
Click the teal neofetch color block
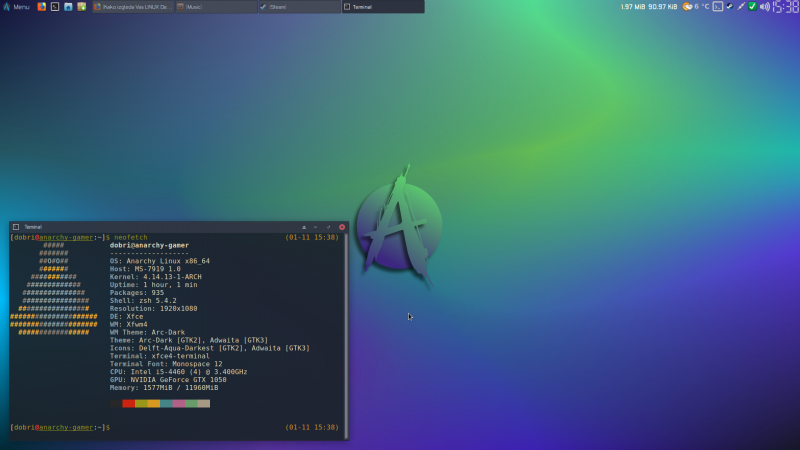coord(166,404)
